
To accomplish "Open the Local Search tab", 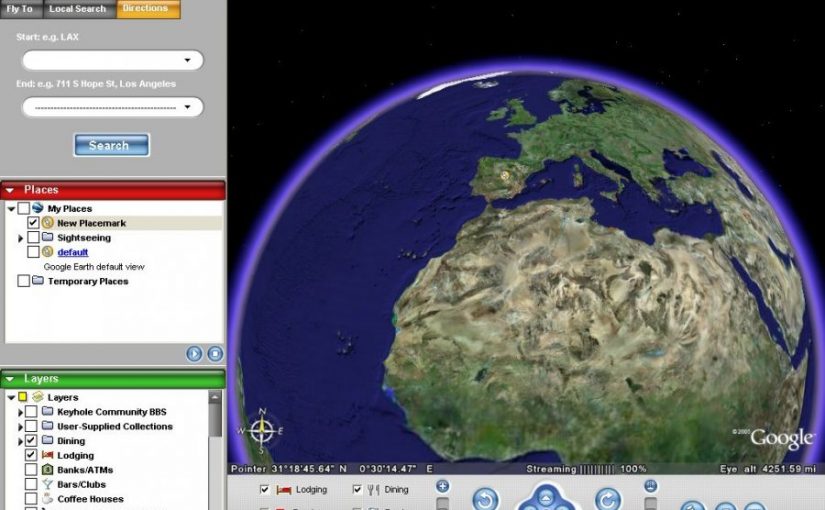I will click(78, 9).
